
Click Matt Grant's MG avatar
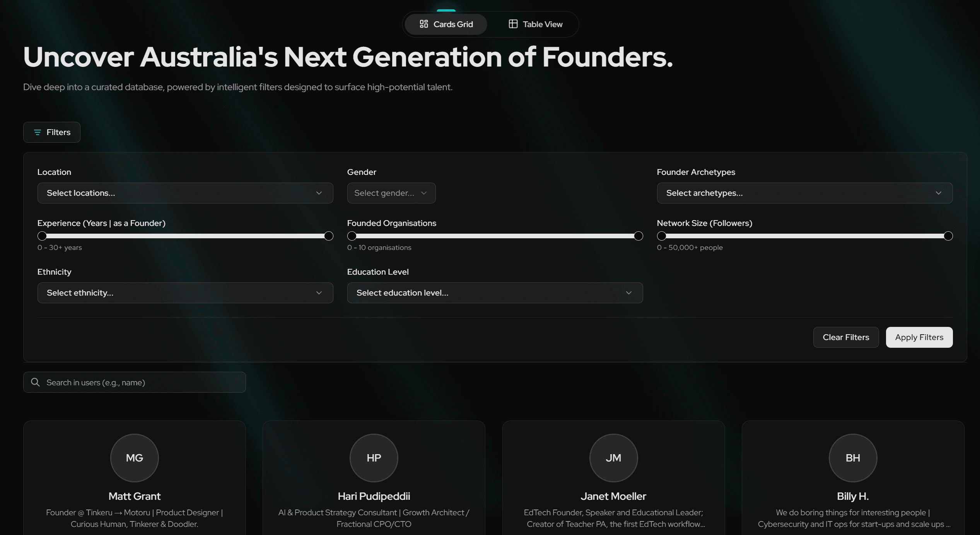click(x=135, y=458)
